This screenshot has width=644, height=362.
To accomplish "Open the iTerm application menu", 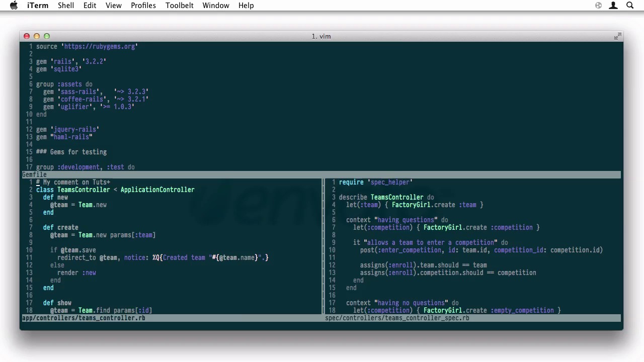I will pyautogui.click(x=38, y=6).
